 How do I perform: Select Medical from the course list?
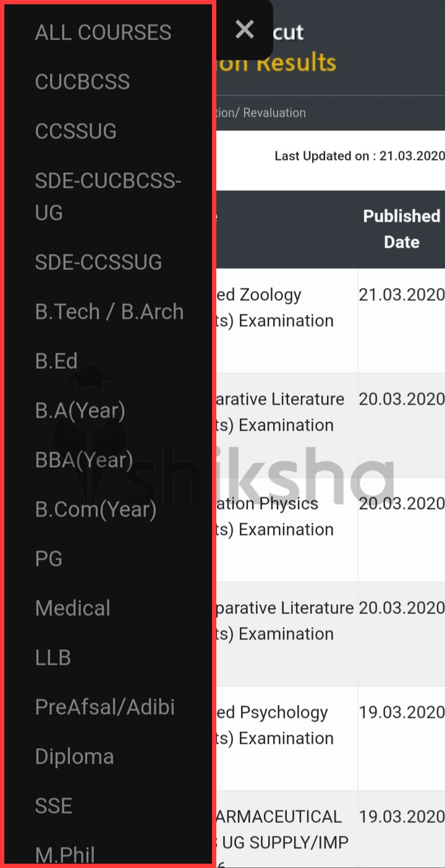[x=72, y=608]
